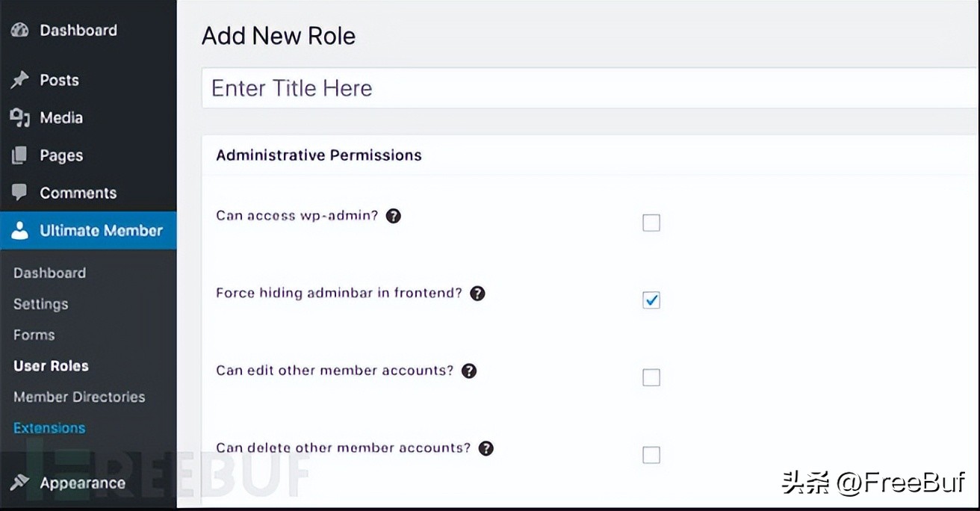The width and height of the screenshot is (980, 511).
Task: Open Ultimate Member Settings submenu item
Action: pos(41,304)
